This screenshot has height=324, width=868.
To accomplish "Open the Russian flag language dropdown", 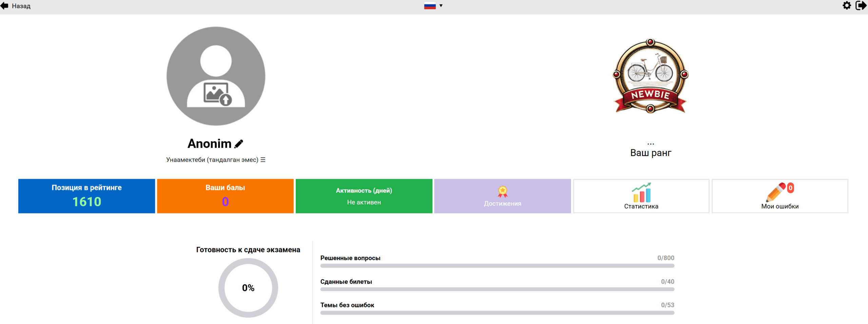I will [x=430, y=6].
